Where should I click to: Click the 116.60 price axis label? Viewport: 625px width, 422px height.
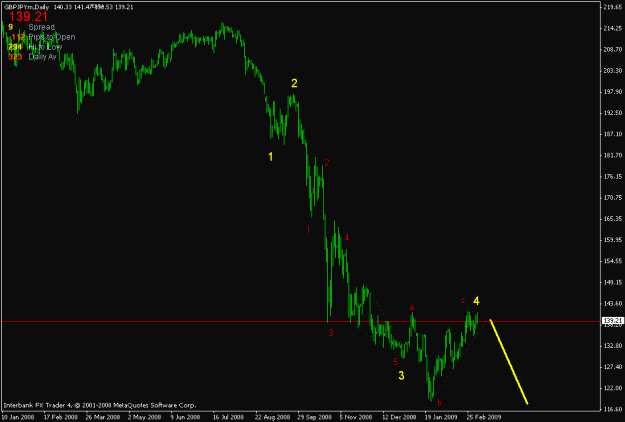[x=613, y=409]
